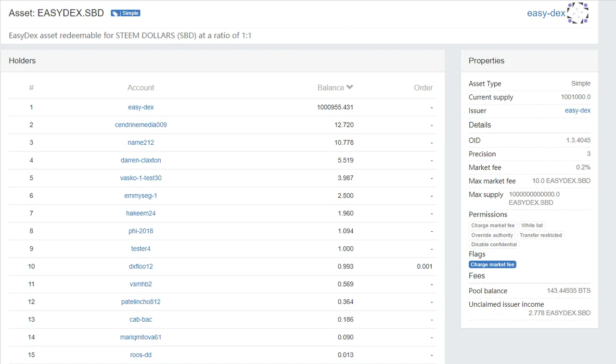Sort by Balance using the chevron arrow
616x364 pixels.
click(x=350, y=87)
